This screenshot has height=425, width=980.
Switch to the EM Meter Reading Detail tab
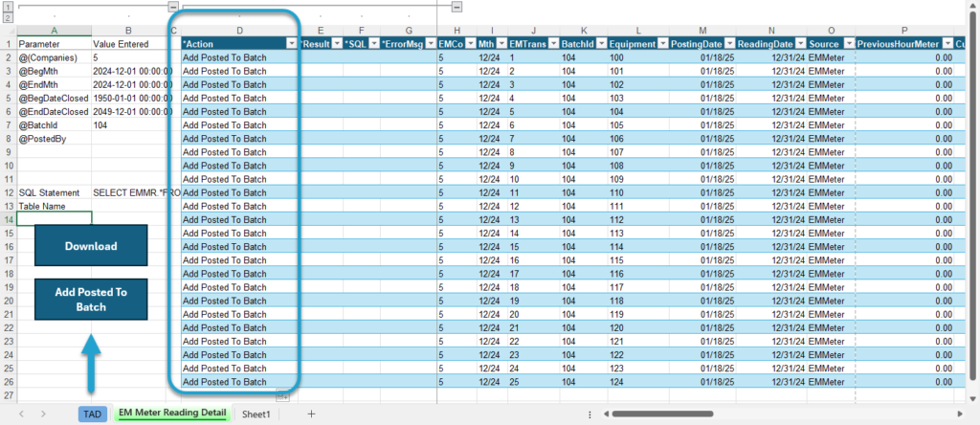172,414
